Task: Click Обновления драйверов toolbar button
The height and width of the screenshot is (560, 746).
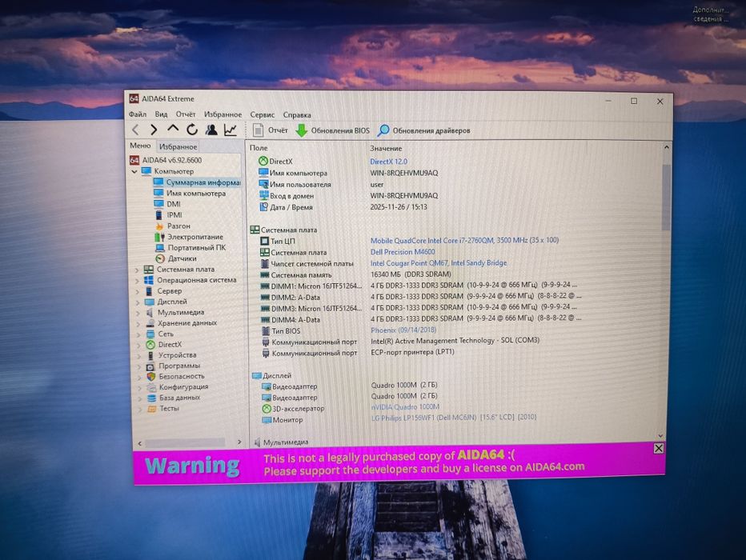Action: click(424, 130)
